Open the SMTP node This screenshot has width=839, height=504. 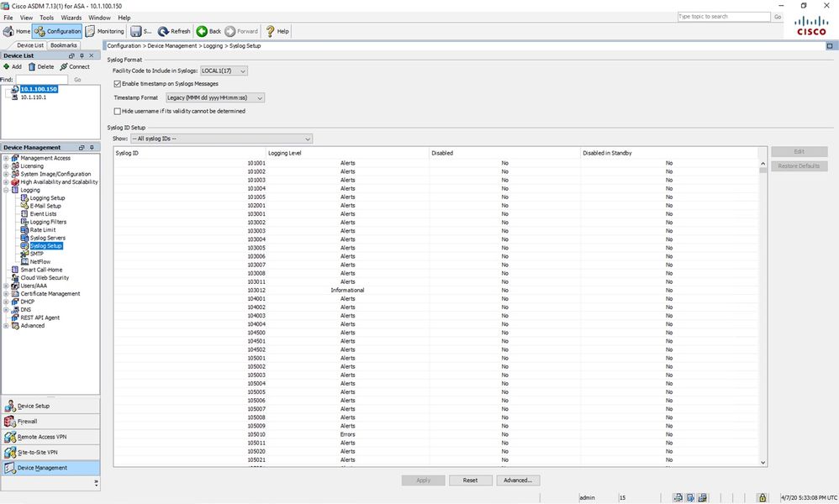point(36,254)
